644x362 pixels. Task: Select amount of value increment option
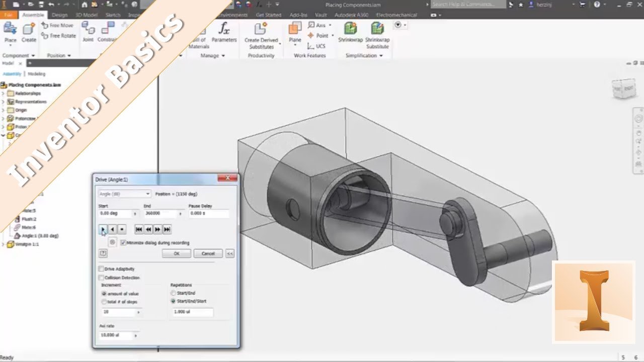point(104,294)
